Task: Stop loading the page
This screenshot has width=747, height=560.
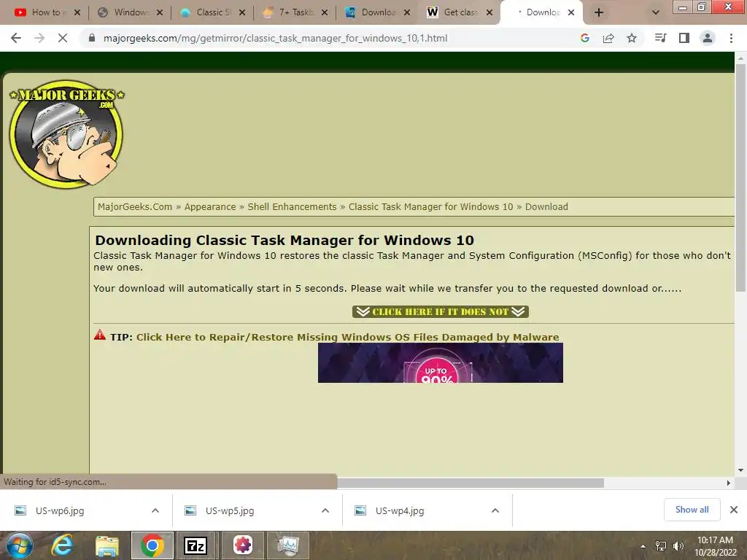Action: pos(63,38)
